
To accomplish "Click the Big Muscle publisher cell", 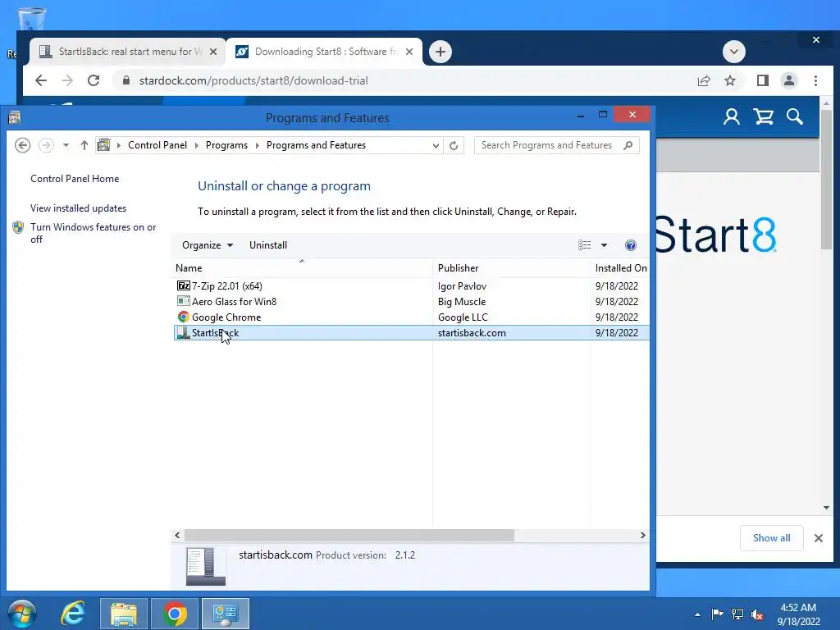I will click(462, 302).
